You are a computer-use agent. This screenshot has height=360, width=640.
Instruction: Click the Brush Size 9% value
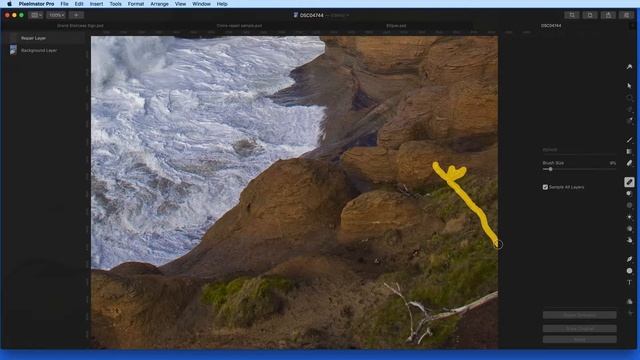pos(612,163)
